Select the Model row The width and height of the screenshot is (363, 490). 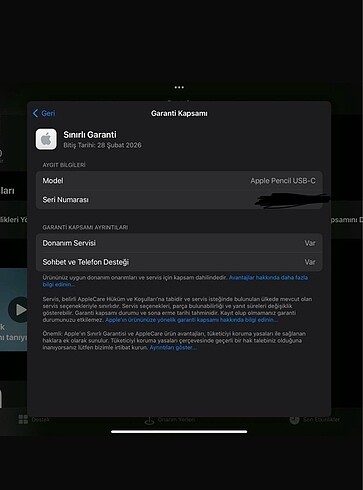[x=179, y=181]
